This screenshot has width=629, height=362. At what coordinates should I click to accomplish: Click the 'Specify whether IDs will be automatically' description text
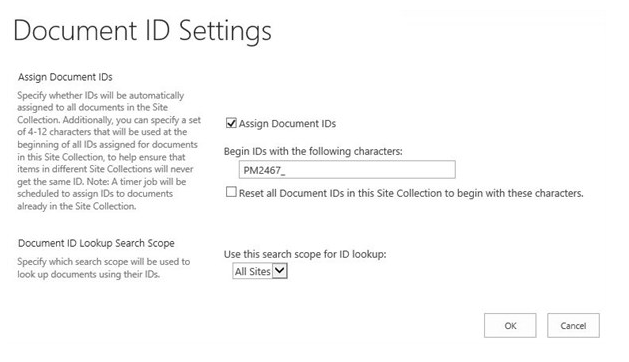[109, 150]
